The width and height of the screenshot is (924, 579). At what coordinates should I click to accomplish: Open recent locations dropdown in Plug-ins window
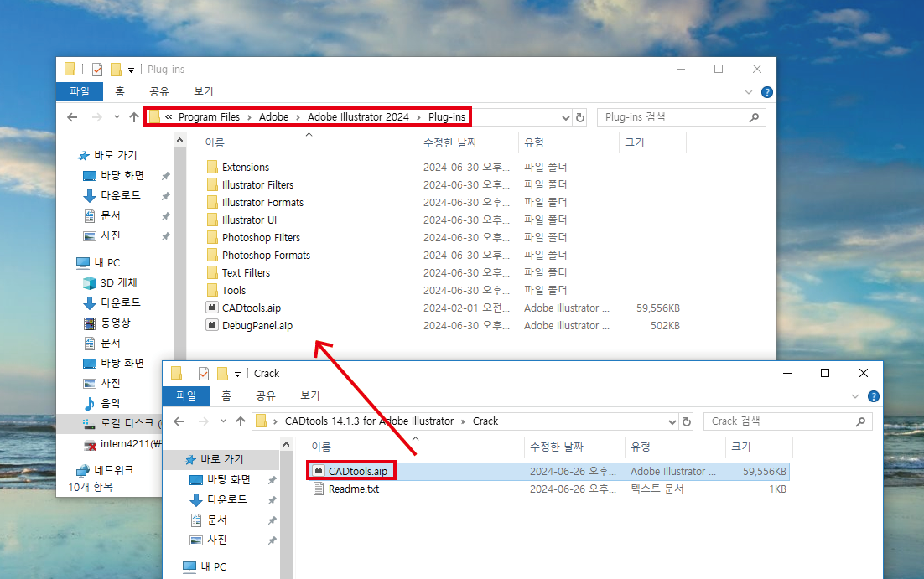coord(117,117)
